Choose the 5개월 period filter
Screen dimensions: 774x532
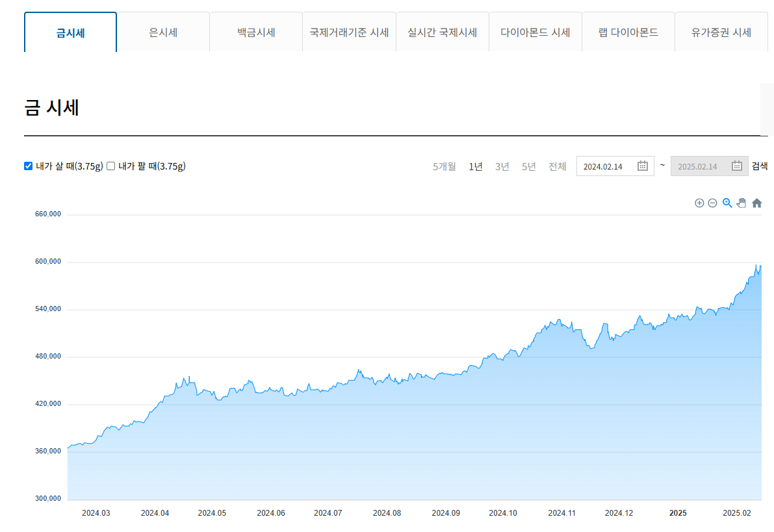pyautogui.click(x=445, y=167)
